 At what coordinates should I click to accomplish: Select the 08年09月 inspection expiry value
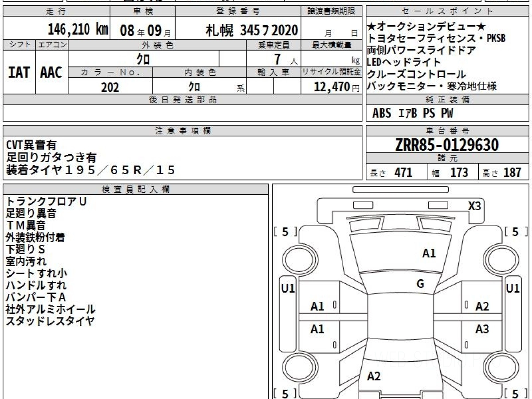[x=146, y=31]
